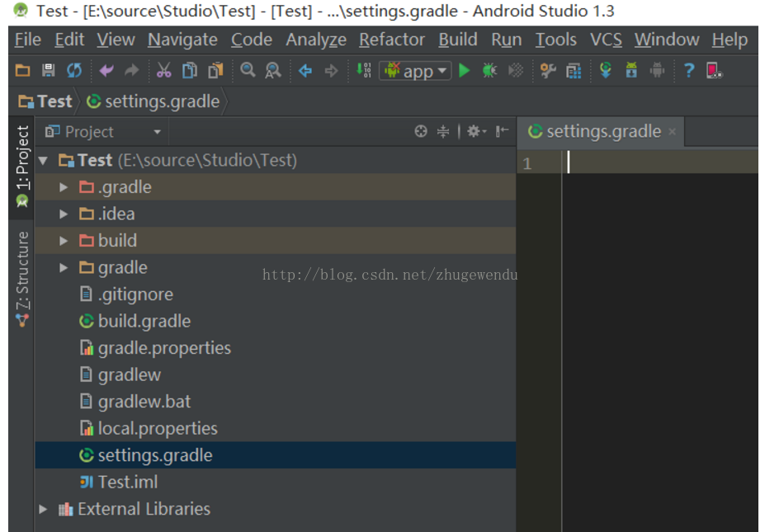The width and height of the screenshot is (765, 532).
Task: Click Scroll from Source target icon
Action: [x=421, y=131]
